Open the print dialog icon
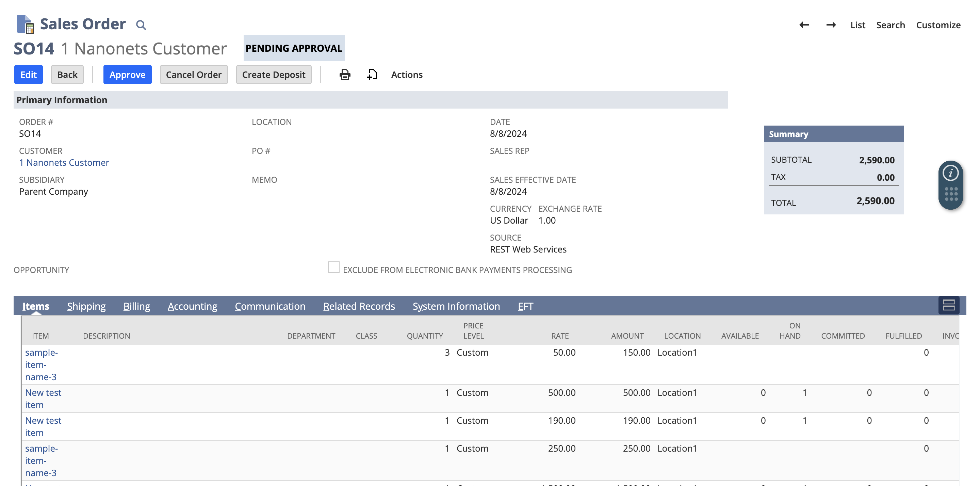 coord(344,75)
